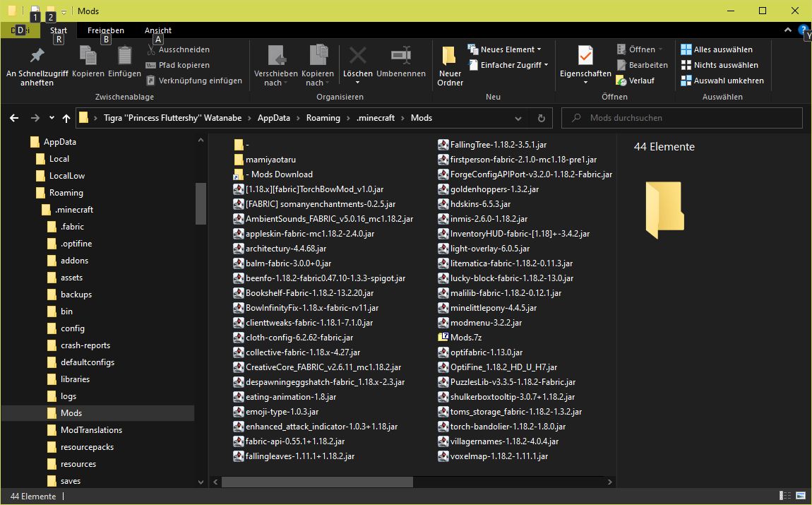Click .minecraft in the address breadcrumb
Image resolution: width=812 pixels, height=505 pixels.
click(376, 118)
